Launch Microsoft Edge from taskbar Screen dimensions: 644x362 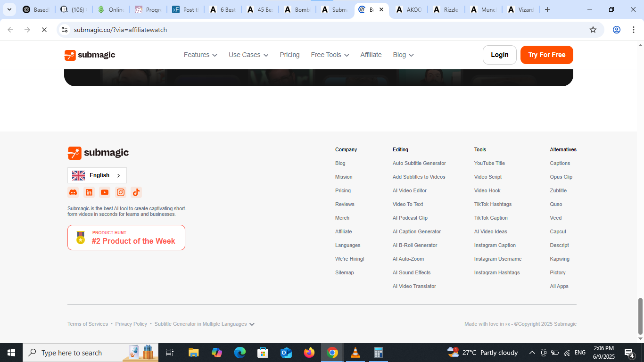coord(240,353)
